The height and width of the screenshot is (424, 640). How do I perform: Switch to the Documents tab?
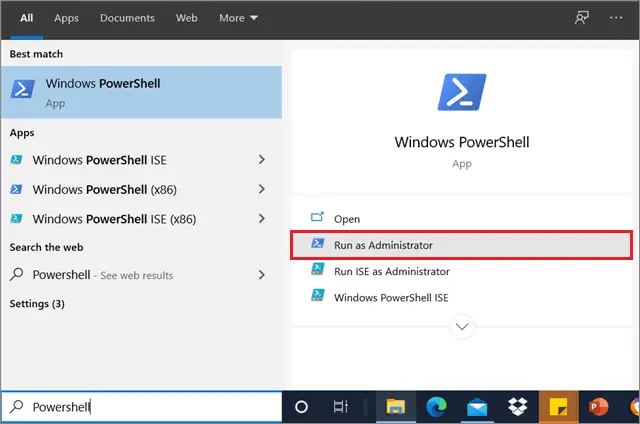click(127, 18)
